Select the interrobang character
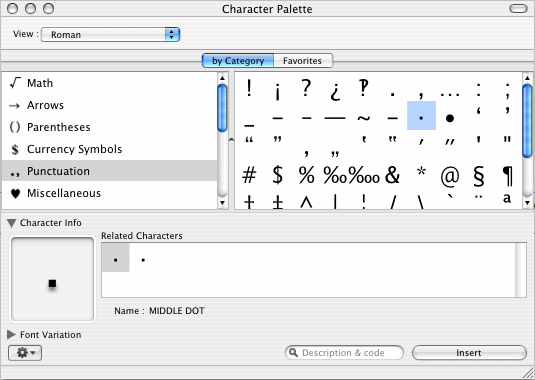 [364, 88]
